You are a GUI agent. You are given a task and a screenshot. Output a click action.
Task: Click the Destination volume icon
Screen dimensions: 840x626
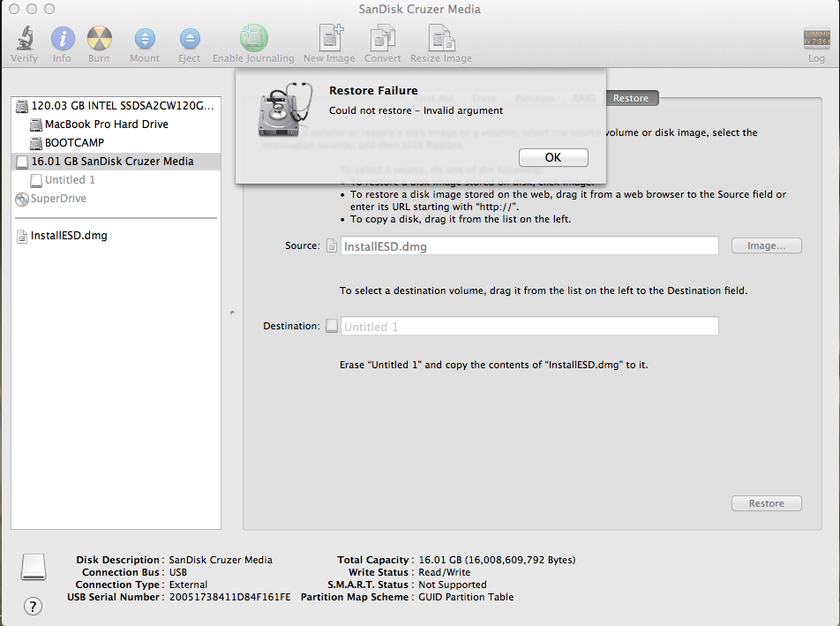tap(332, 325)
